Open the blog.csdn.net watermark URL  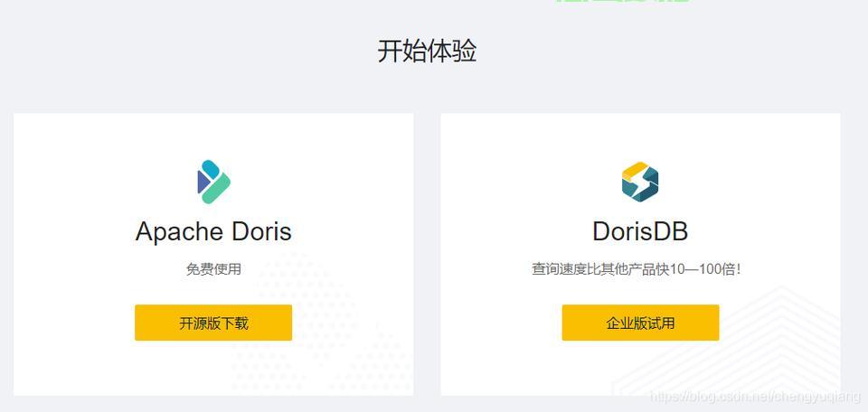click(x=756, y=397)
